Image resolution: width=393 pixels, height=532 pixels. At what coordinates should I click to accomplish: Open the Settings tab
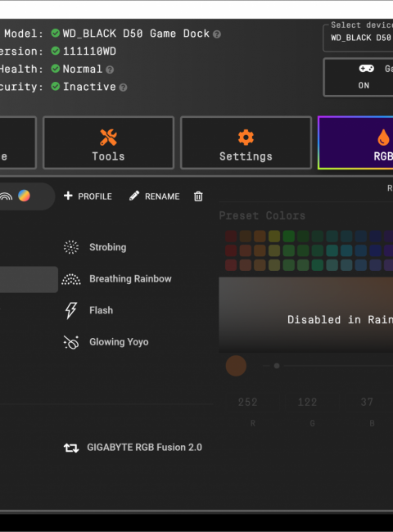(x=246, y=142)
